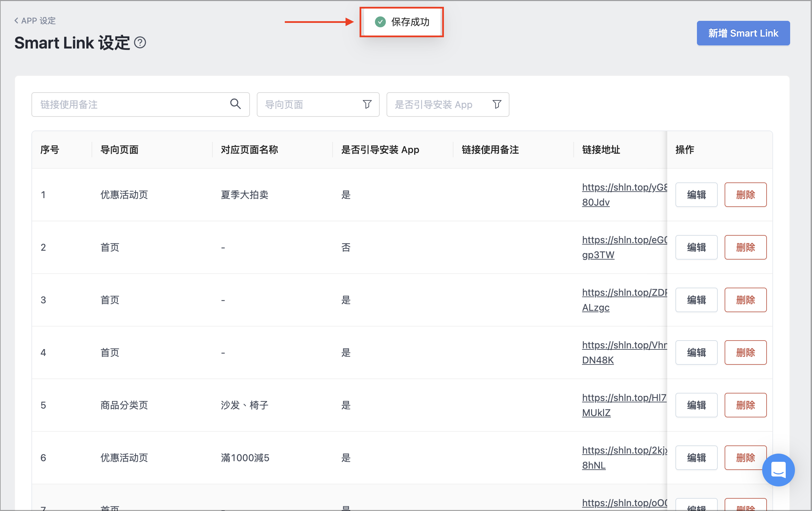Expand the 是否引导安装 App dropdown
812x511 pixels.
(448, 104)
